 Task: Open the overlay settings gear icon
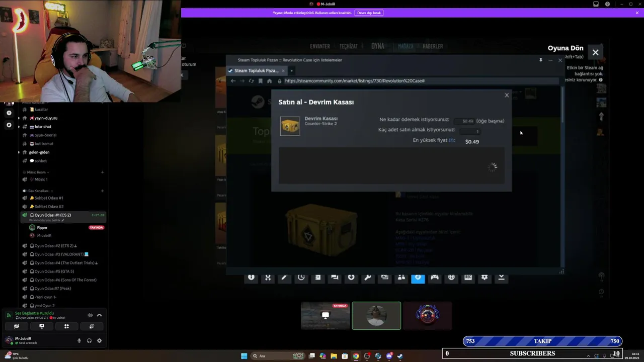coord(485,278)
